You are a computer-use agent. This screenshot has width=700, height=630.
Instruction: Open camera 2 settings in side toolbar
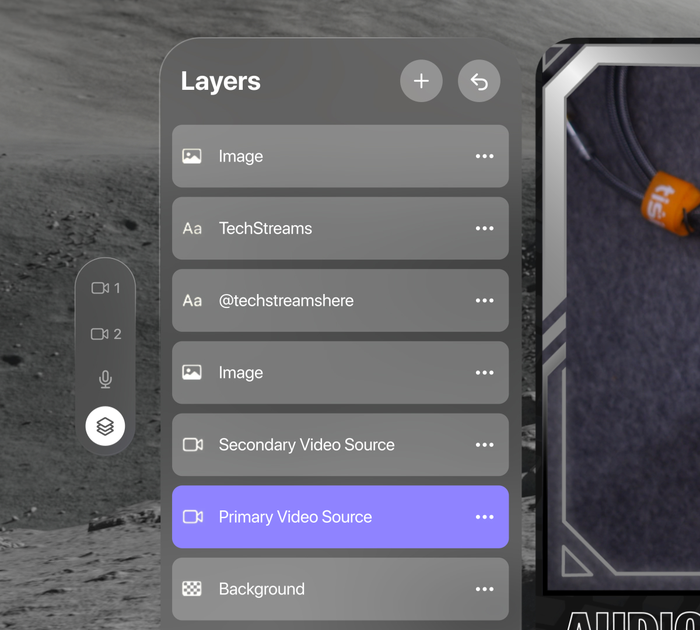(x=105, y=334)
